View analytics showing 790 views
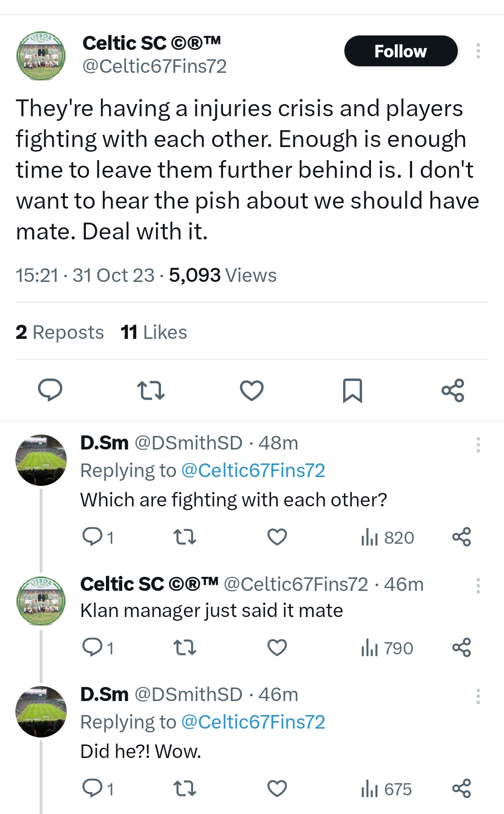The height and width of the screenshot is (814, 504). 387,648
